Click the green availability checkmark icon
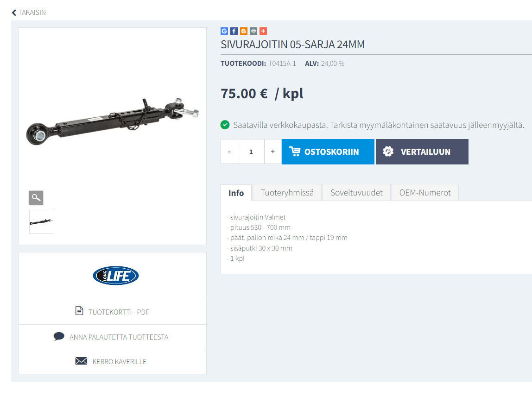This screenshot has height=397, width=532. coord(225,125)
